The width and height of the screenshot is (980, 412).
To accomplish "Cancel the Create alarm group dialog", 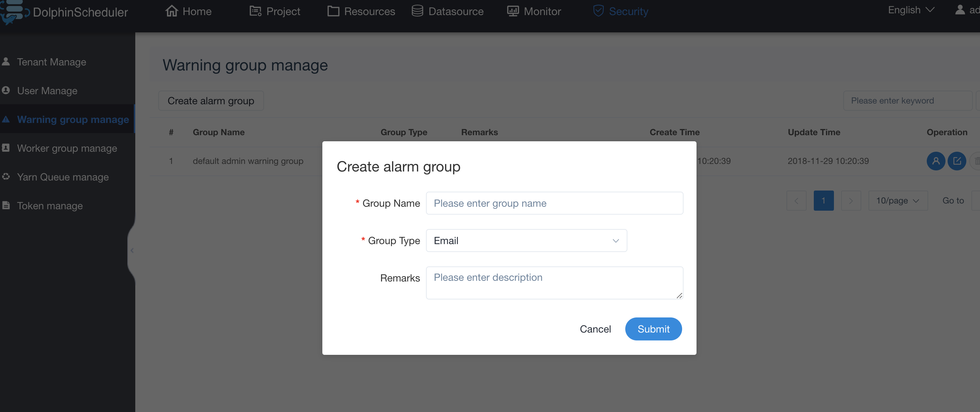I will click(595, 329).
